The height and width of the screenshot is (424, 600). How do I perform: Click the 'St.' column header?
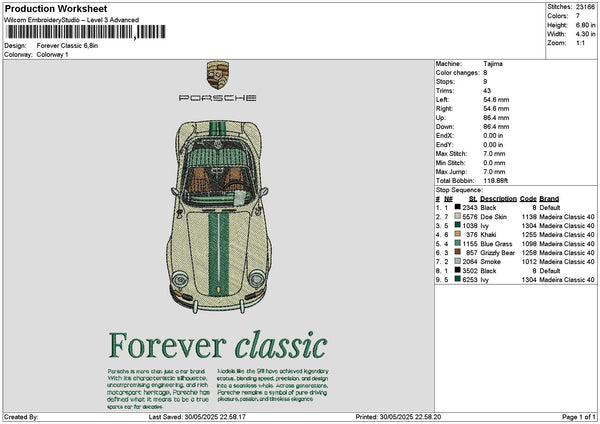(473, 199)
